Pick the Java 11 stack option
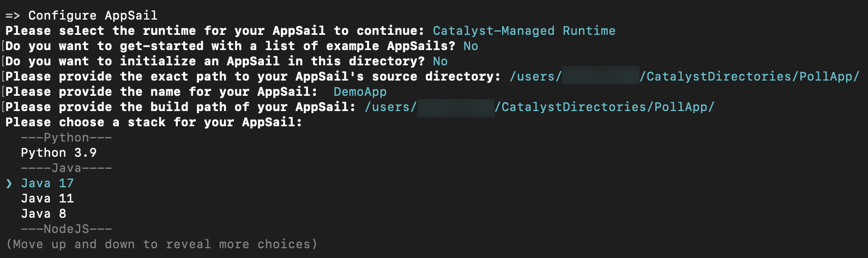 pyautogui.click(x=47, y=199)
